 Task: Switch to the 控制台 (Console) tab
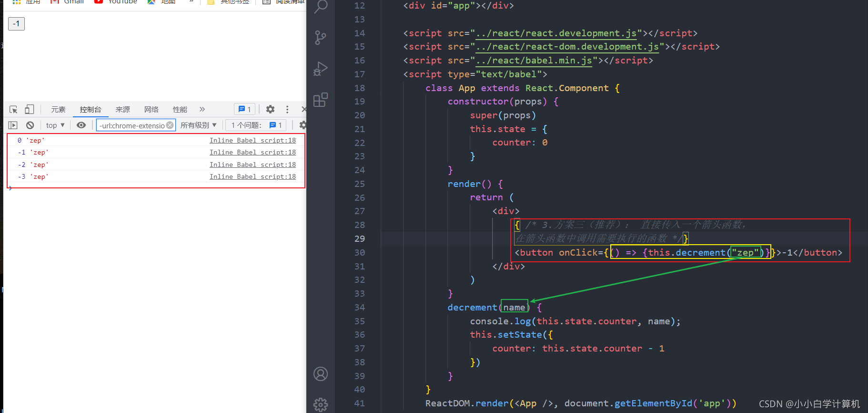[91, 109]
